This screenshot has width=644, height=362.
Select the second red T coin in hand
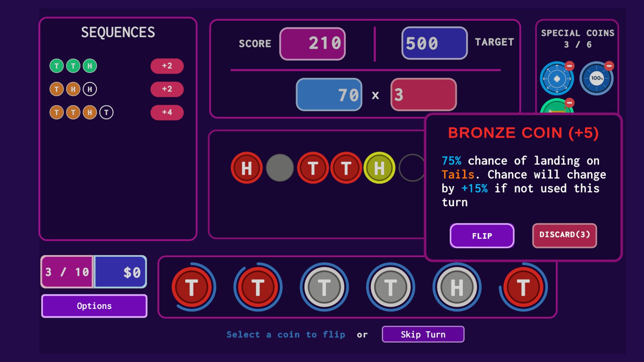[x=258, y=287]
